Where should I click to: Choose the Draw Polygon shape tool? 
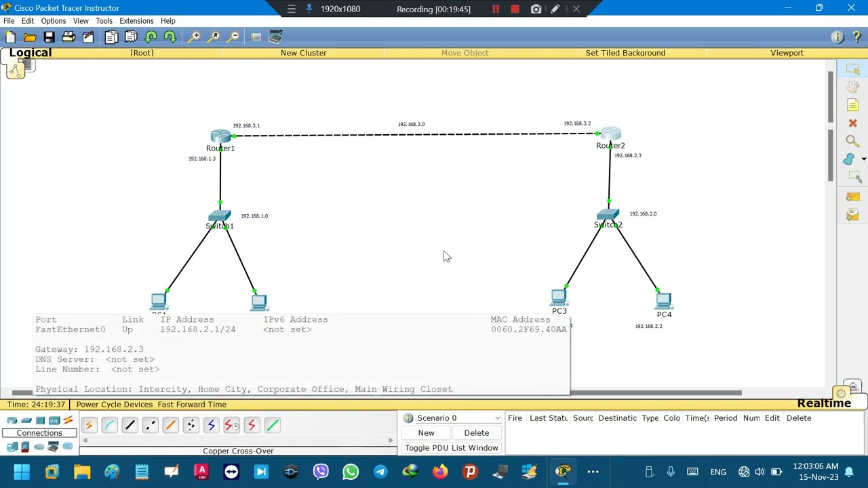[x=849, y=159]
